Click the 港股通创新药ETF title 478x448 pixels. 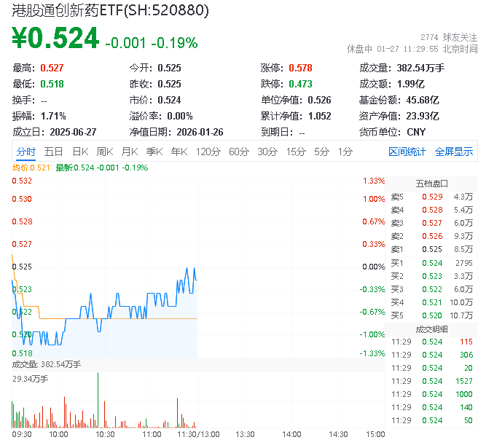tap(109, 10)
